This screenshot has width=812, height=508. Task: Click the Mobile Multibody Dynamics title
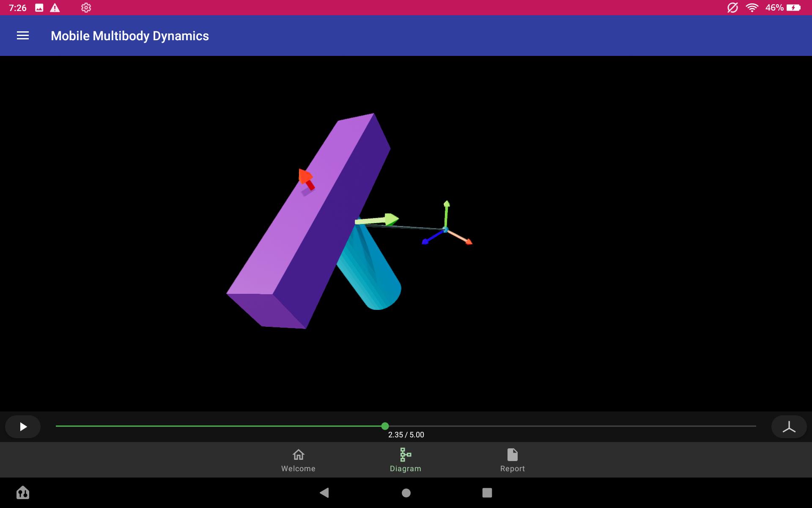click(x=130, y=36)
